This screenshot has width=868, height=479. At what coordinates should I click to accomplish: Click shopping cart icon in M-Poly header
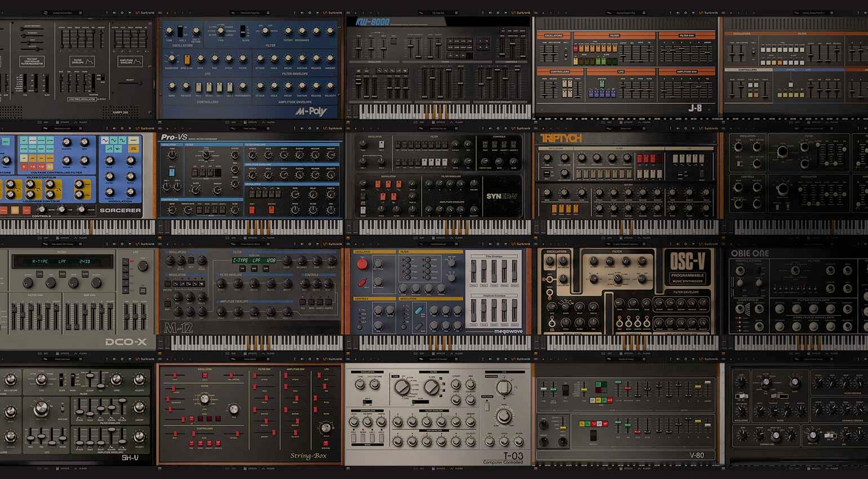317,12
